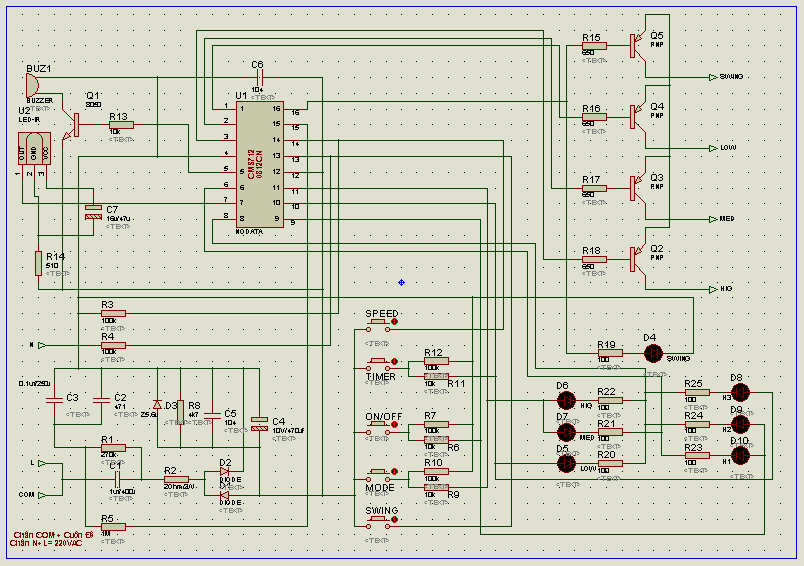Select capacitor C7 symbol
The image size is (804, 566).
[x=93, y=212]
